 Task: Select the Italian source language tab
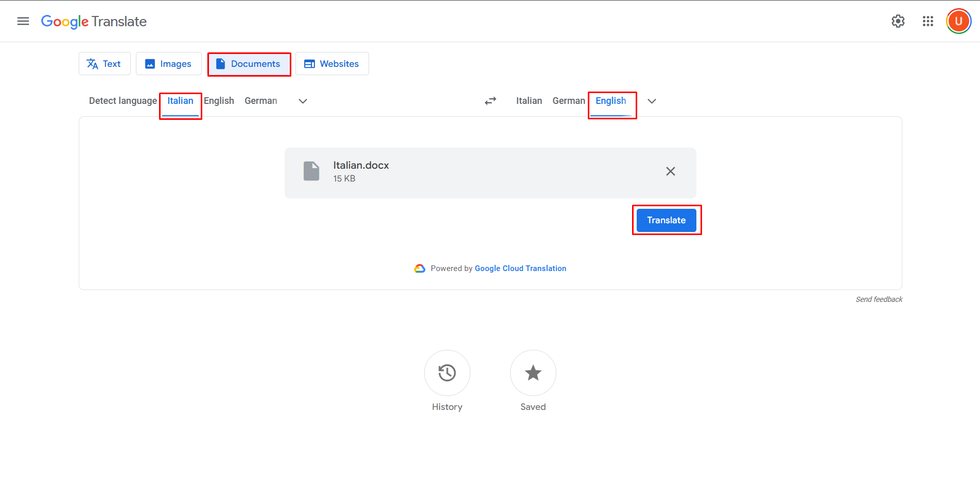click(180, 100)
